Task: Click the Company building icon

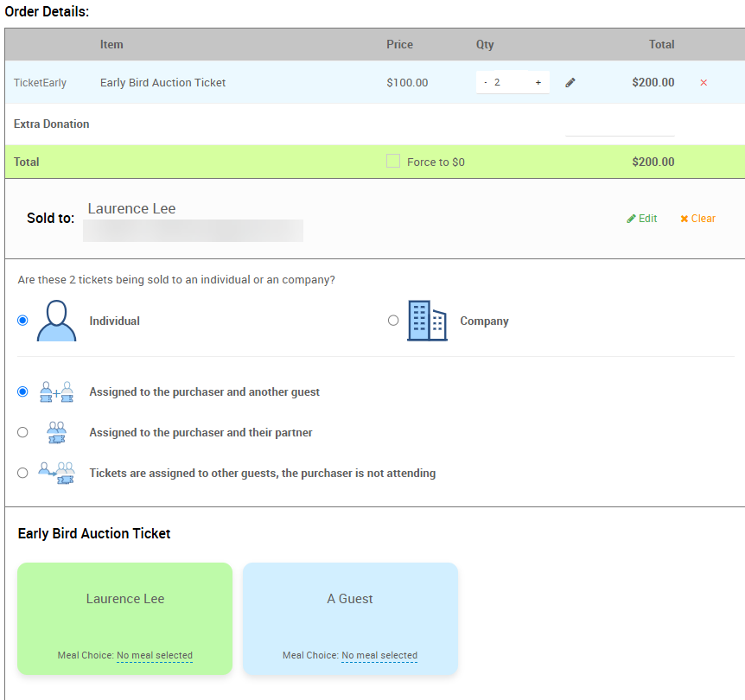Action: click(427, 321)
